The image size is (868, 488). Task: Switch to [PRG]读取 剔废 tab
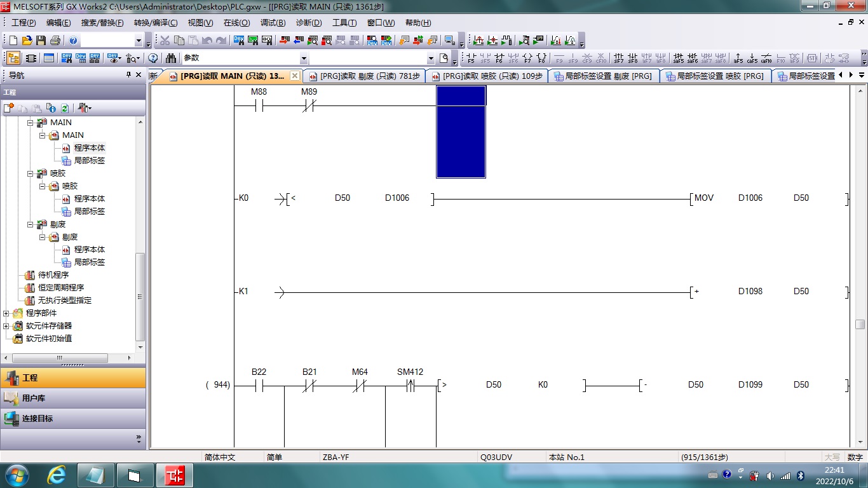pyautogui.click(x=364, y=76)
